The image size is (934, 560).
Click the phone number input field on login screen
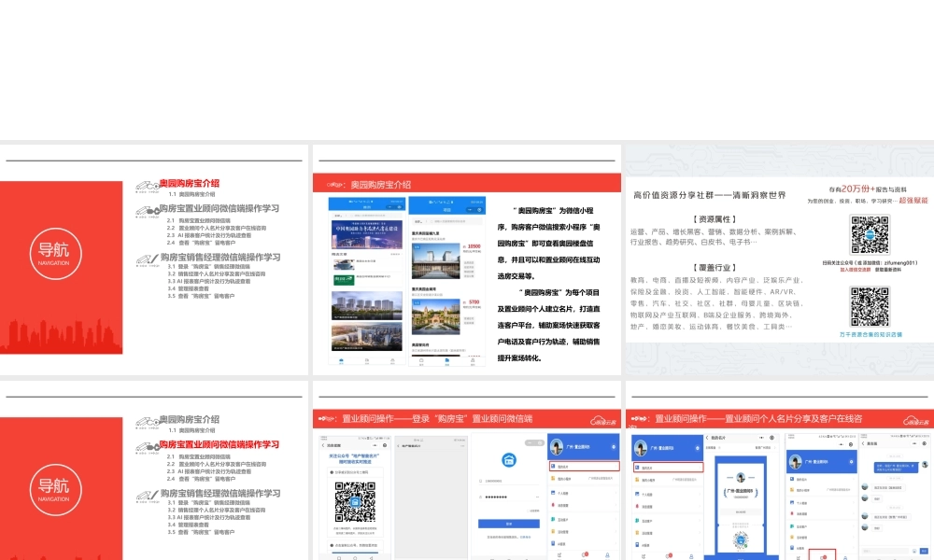[x=511, y=482]
